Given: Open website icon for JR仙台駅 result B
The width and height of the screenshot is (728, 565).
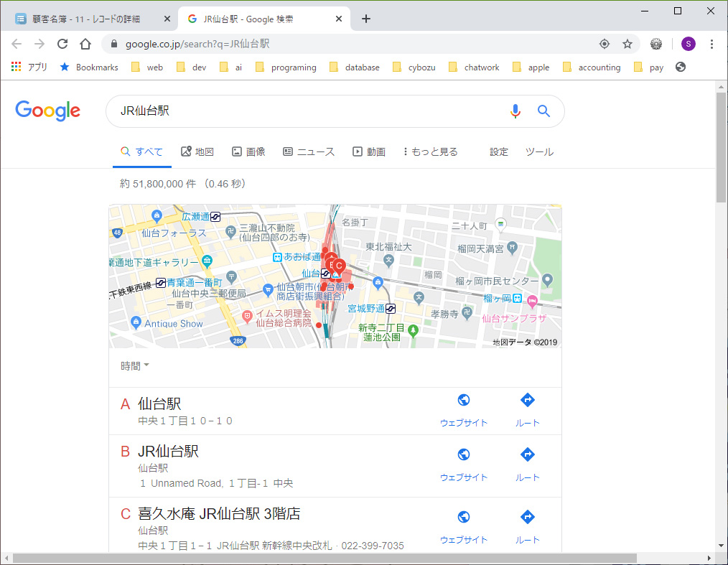Looking at the screenshot, I should point(463,454).
